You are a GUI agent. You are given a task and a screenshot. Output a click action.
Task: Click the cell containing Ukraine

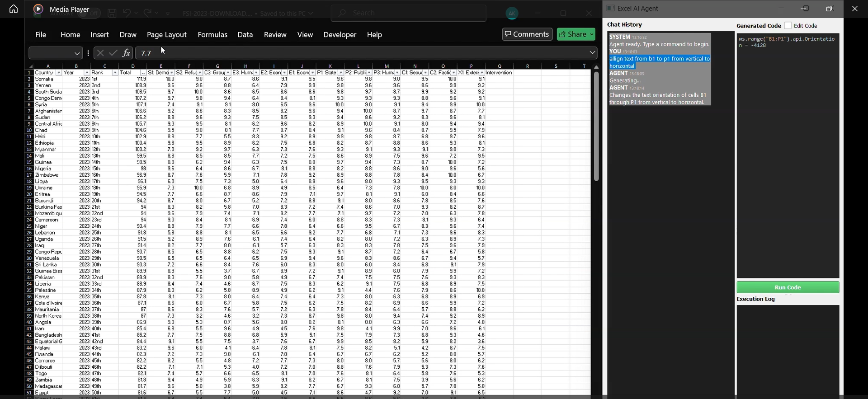(x=48, y=188)
